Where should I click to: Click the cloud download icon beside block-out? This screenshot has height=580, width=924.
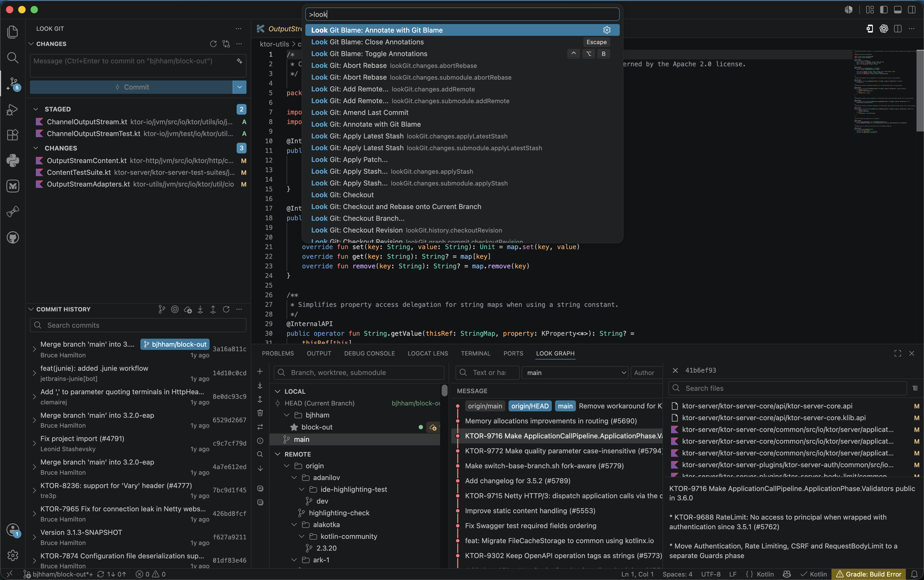(x=433, y=427)
